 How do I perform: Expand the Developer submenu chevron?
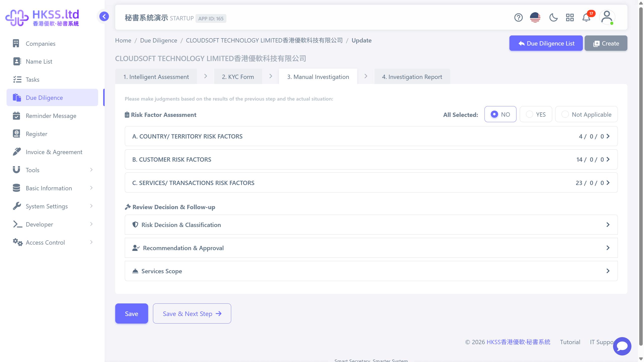point(91,224)
